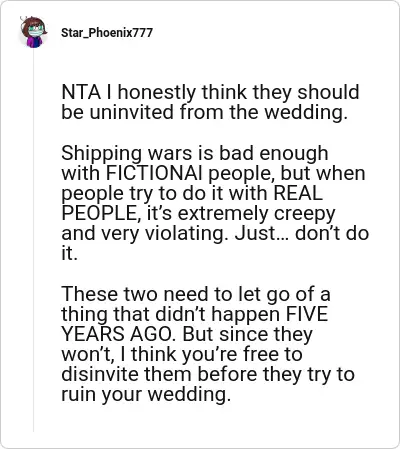400x449 pixels.
Task: Click the word "Shipping" at paragraph start
Action: click(x=102, y=154)
